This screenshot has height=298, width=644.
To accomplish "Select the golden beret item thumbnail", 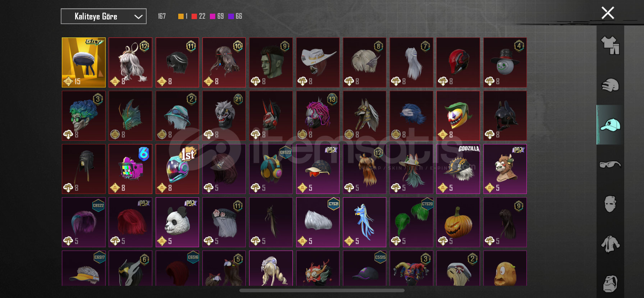I will pyautogui.click(x=84, y=62).
